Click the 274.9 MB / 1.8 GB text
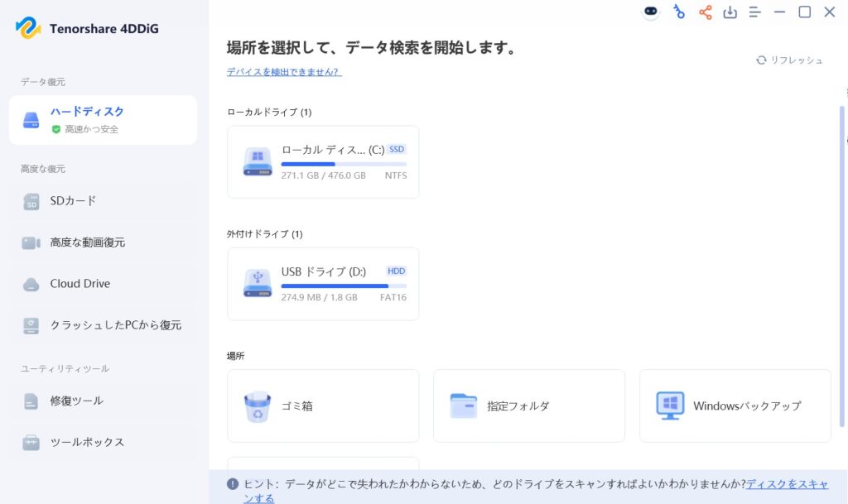 pos(319,297)
